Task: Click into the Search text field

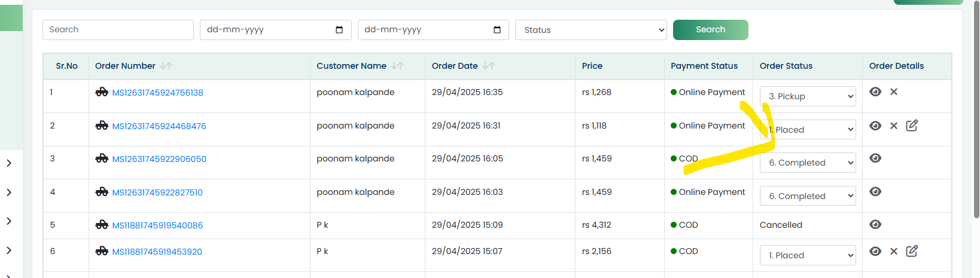Action: 118,30
